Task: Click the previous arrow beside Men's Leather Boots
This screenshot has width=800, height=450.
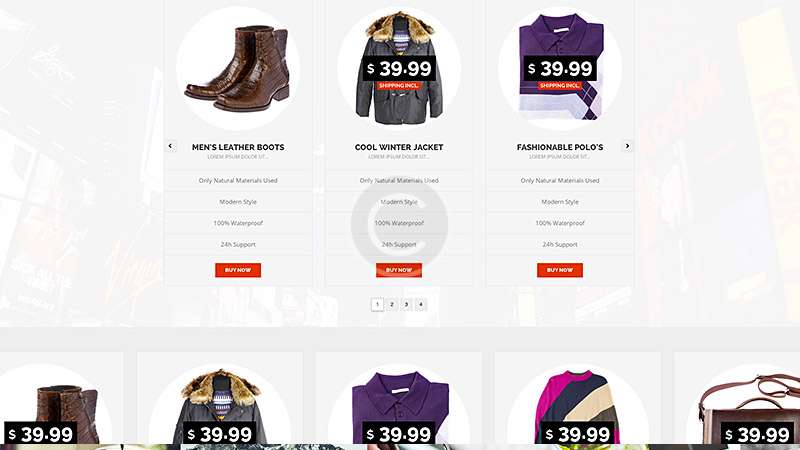Action: point(170,146)
